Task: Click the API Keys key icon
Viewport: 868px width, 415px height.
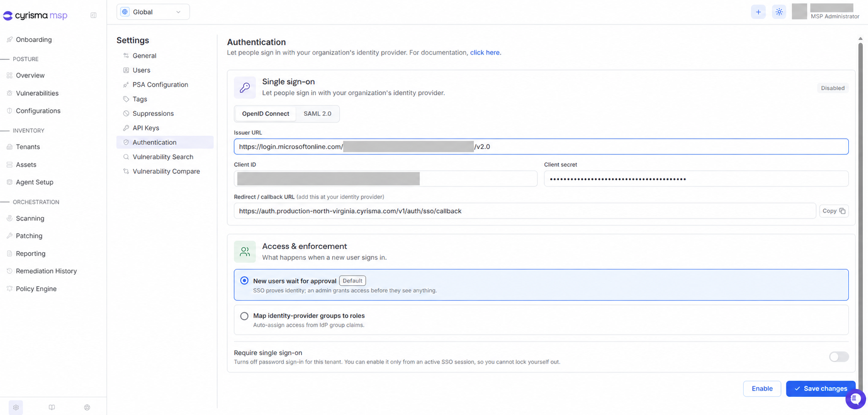Action: 126,128
